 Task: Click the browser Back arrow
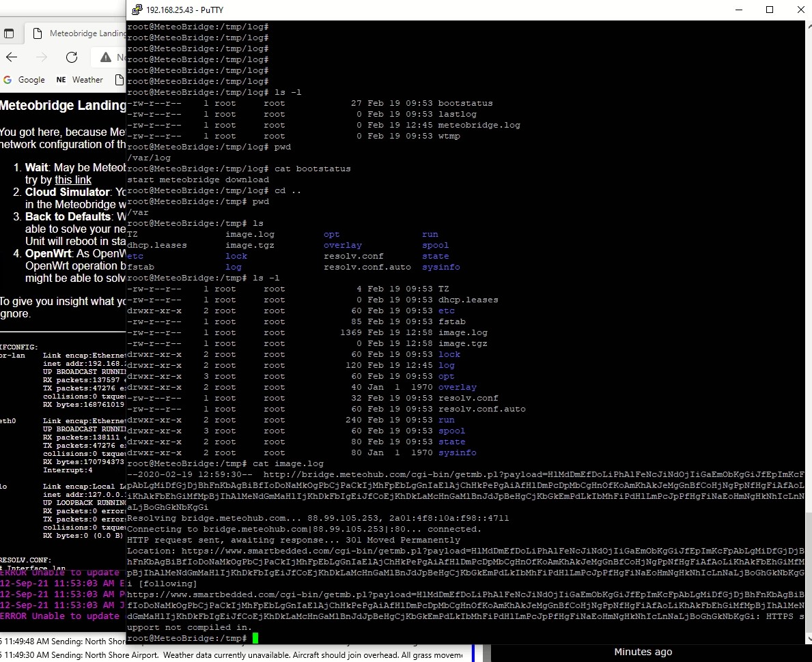coord(12,57)
